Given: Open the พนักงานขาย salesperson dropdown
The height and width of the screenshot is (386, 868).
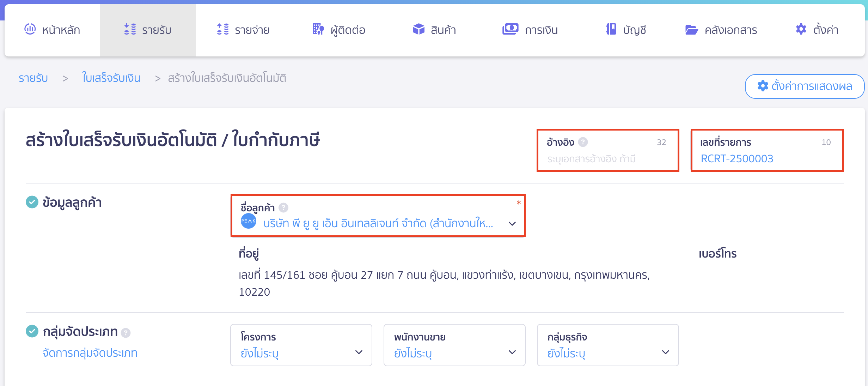Looking at the screenshot, I should click(454, 345).
